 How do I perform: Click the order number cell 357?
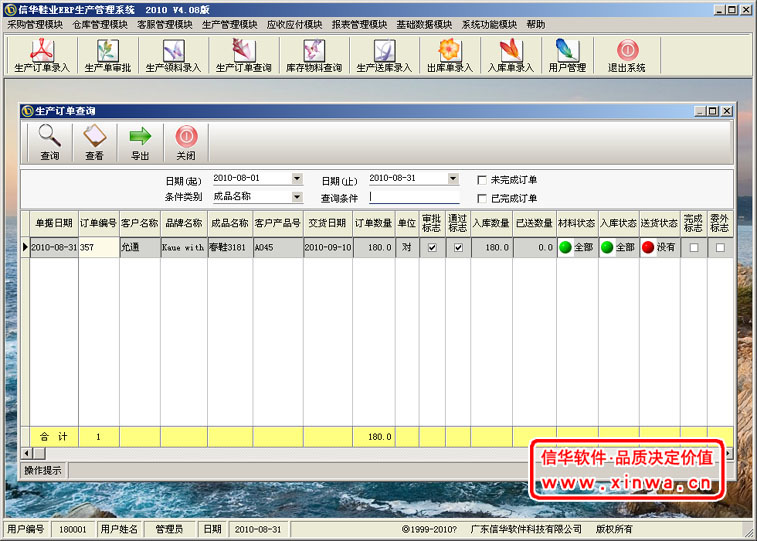[x=98, y=248]
